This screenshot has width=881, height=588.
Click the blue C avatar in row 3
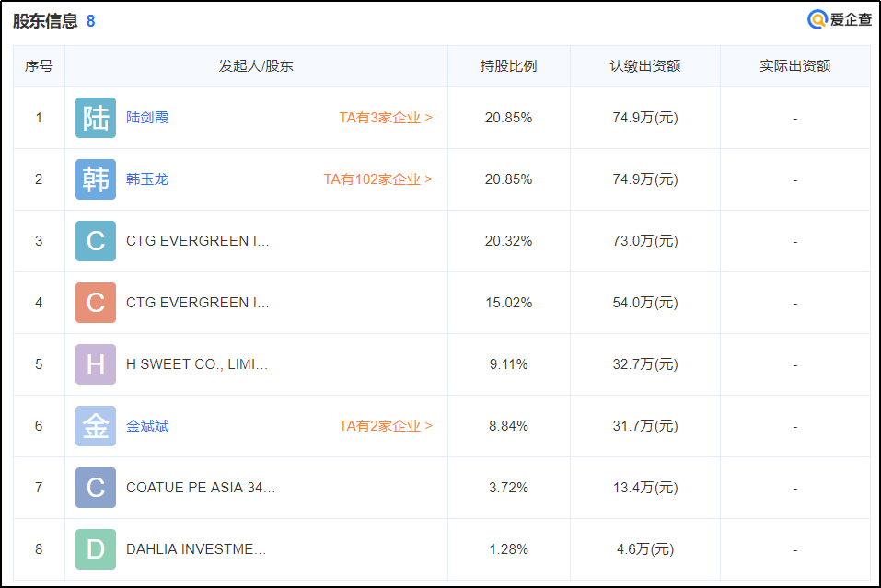coord(96,241)
